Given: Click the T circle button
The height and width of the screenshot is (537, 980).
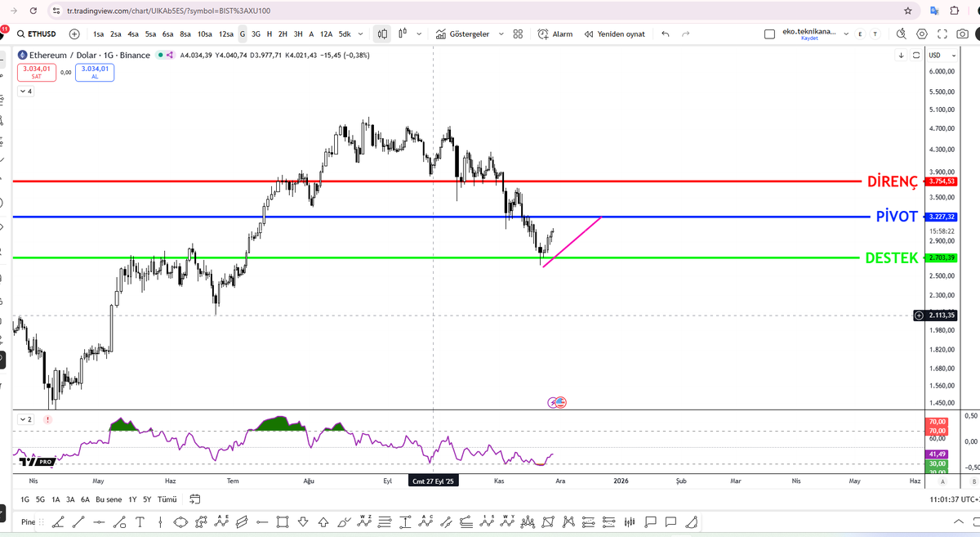Looking at the screenshot, I should click(875, 34).
